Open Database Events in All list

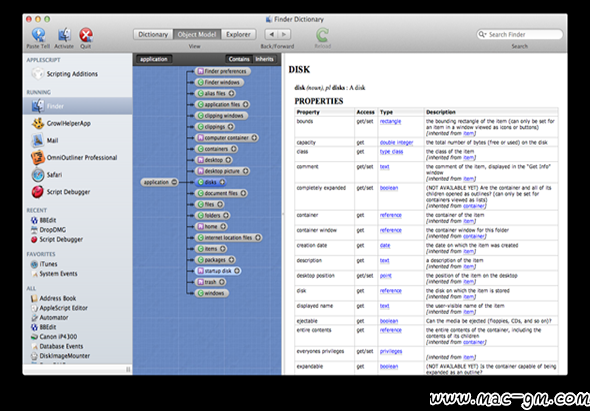57,346
